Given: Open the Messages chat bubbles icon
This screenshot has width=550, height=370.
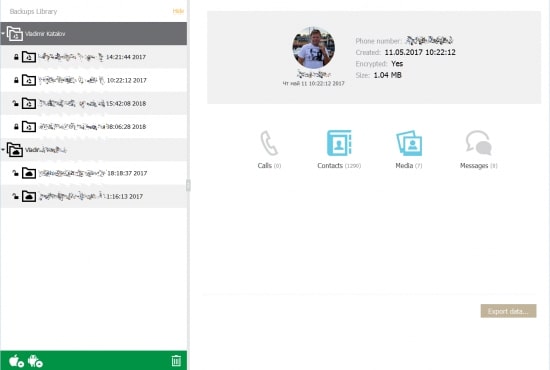Looking at the screenshot, I should [x=478, y=143].
